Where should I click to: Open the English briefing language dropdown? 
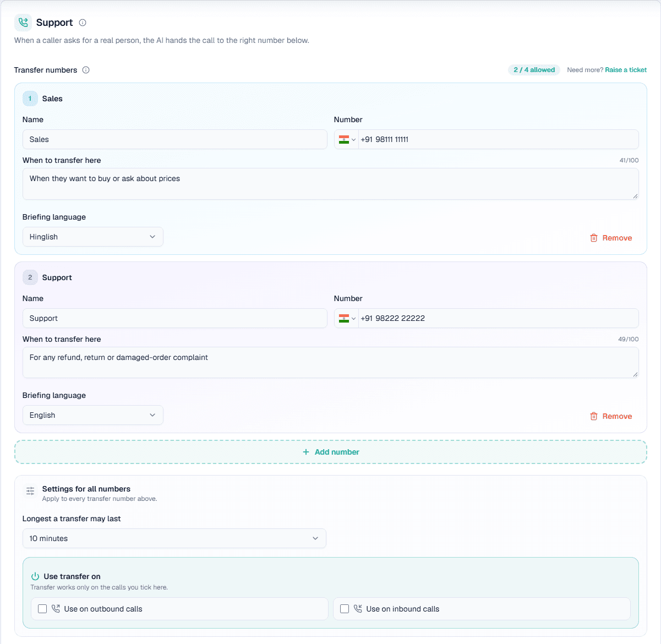(93, 415)
